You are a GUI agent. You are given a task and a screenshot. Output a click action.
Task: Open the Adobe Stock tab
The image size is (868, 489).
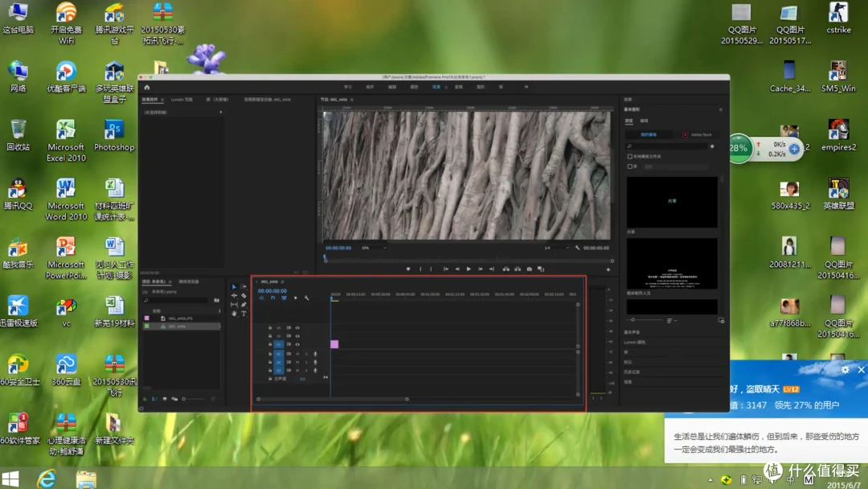point(697,134)
